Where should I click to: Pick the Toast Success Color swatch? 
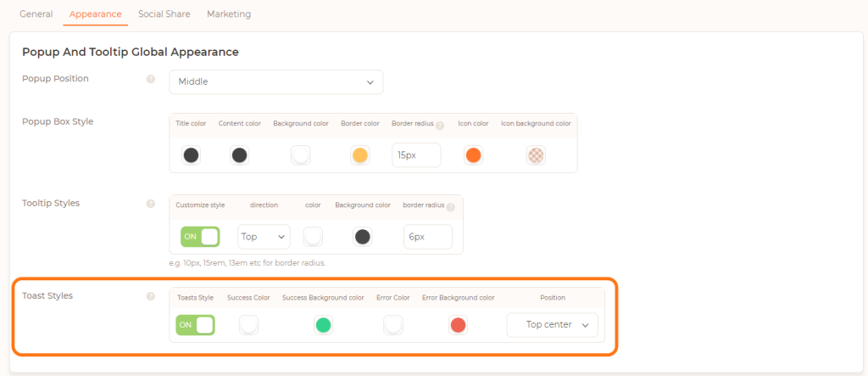click(248, 325)
